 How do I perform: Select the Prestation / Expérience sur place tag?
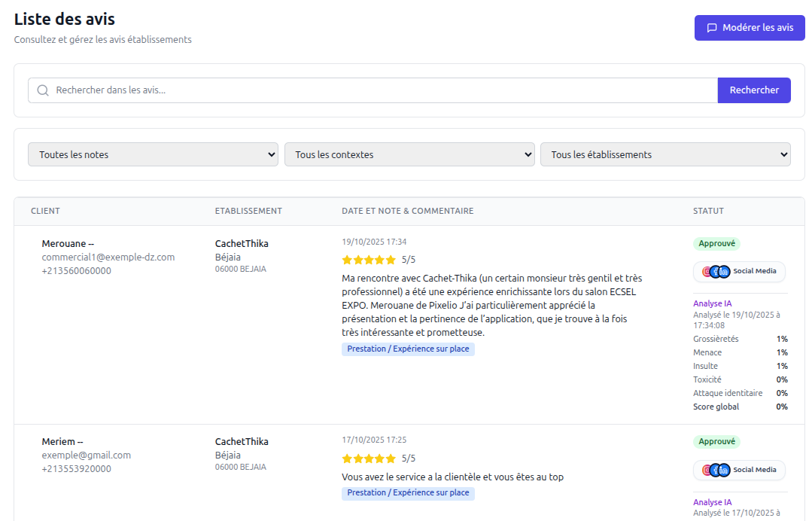tap(408, 349)
